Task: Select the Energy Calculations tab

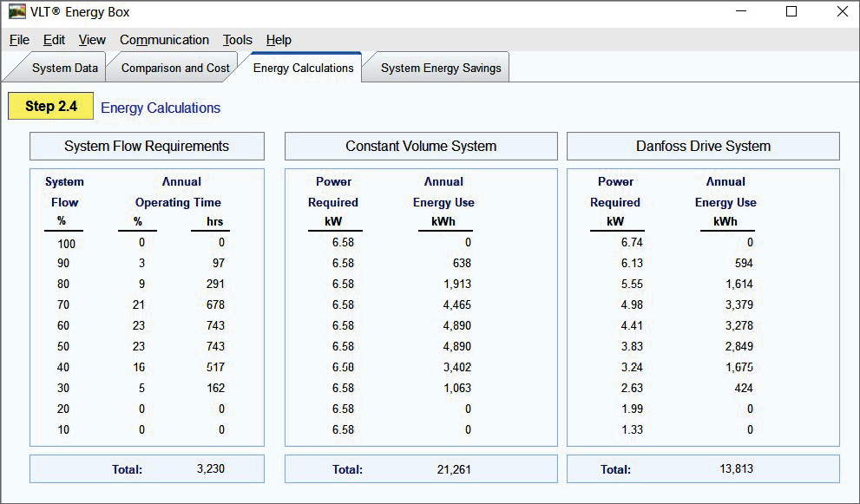Action: click(303, 69)
